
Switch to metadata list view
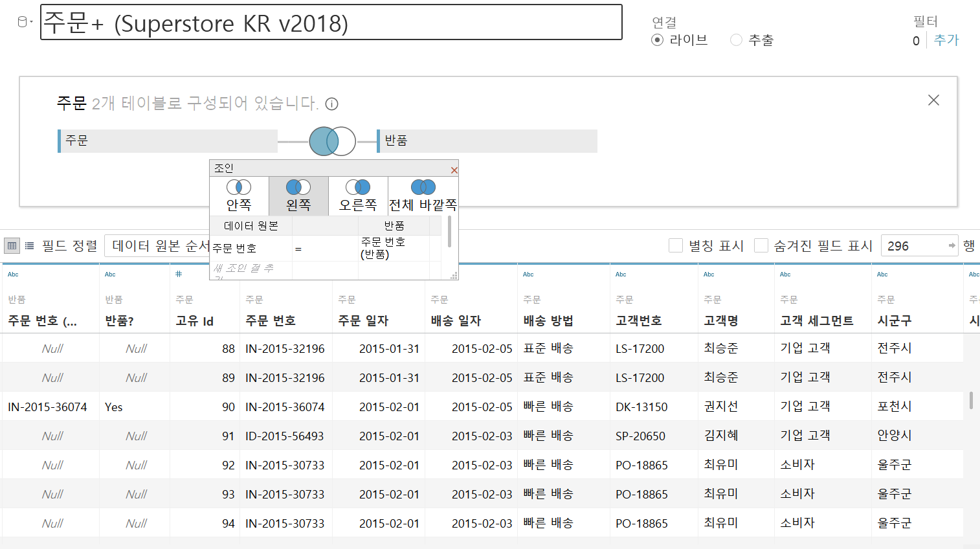30,245
